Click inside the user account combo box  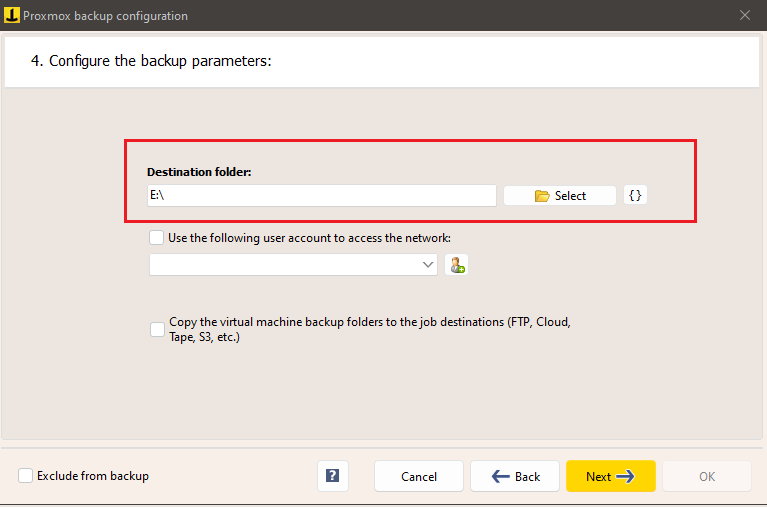pyautogui.click(x=285, y=265)
